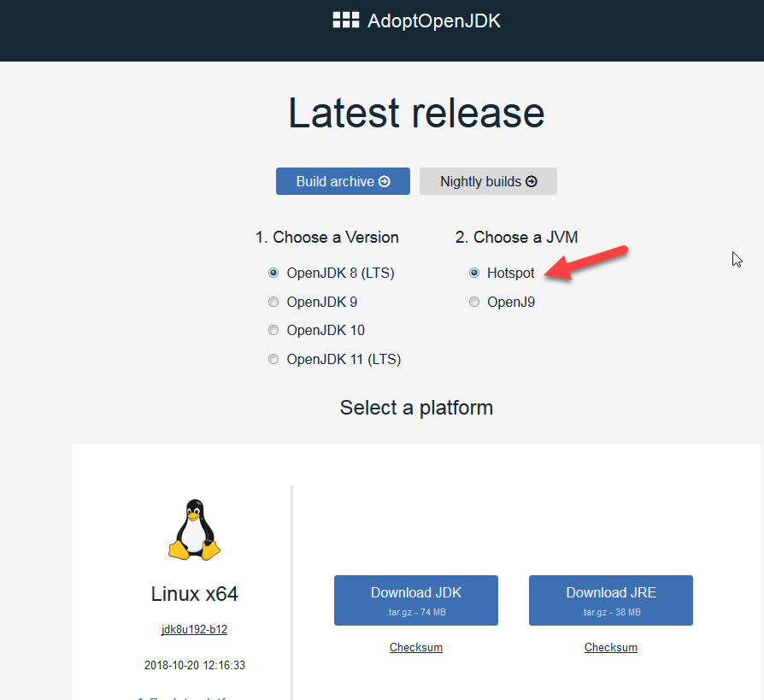Open the jdk8u192-b12 release link
This screenshot has width=764, height=700.
(194, 629)
